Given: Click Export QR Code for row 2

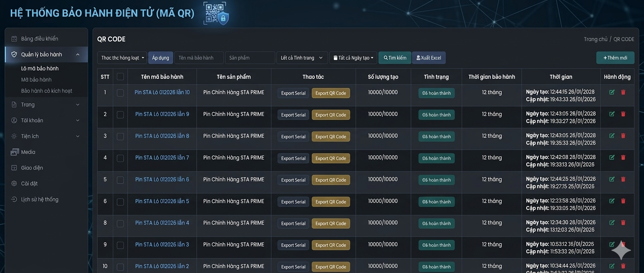Looking at the screenshot, I should point(331,115).
